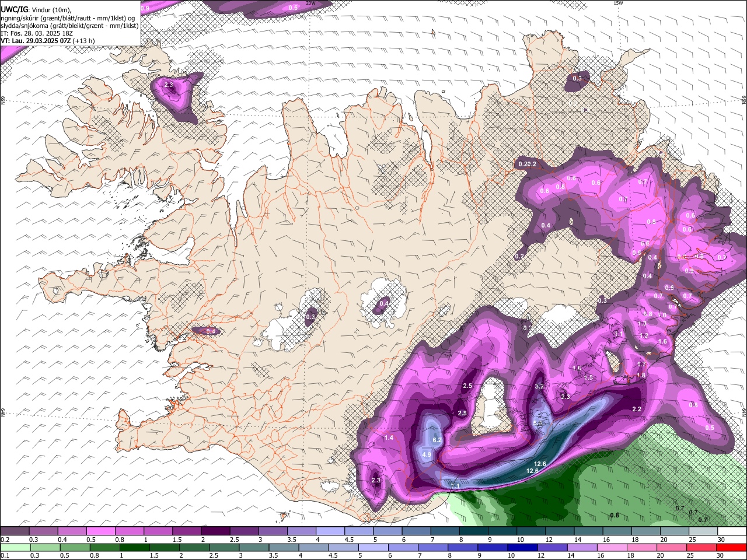Click the 6.2 precipitation value on the map

tap(438, 440)
